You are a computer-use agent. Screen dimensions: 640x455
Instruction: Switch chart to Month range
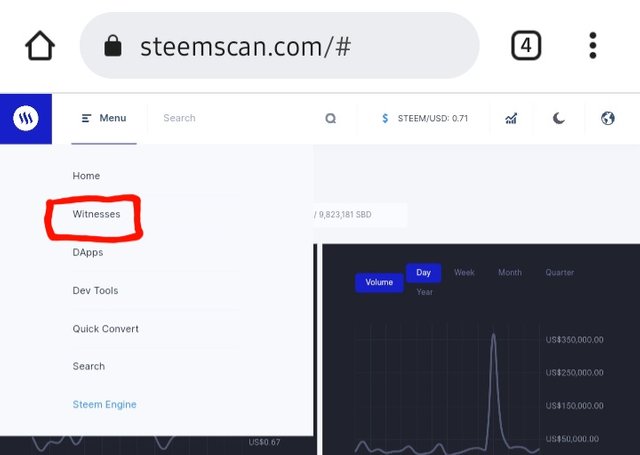pyautogui.click(x=510, y=272)
